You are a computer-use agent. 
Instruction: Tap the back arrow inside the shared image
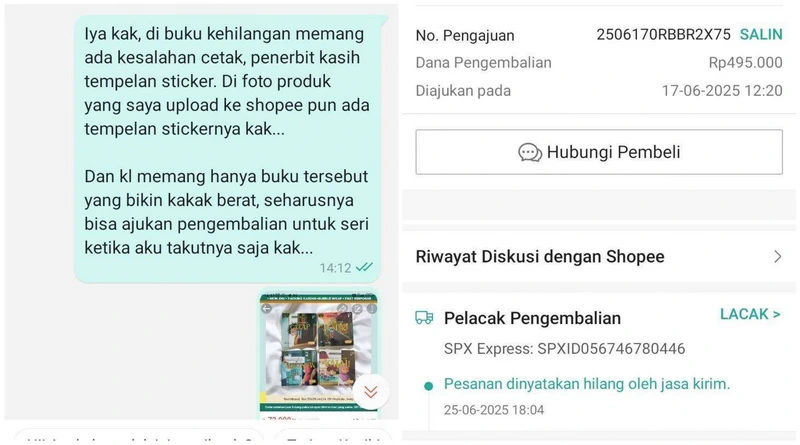click(x=266, y=309)
